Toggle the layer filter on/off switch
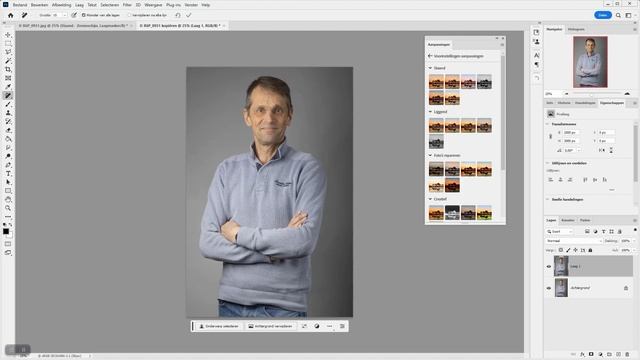 coord(635,230)
